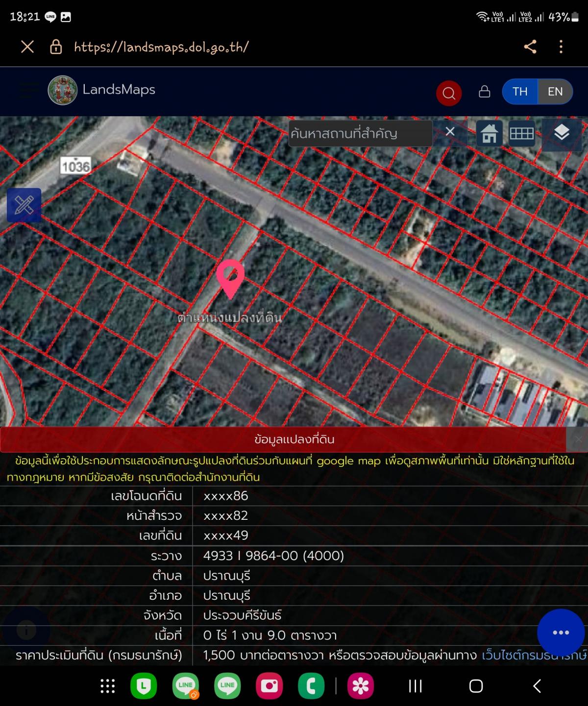Select the measurement ruler and pencil tool
This screenshot has height=706, width=588.
(x=24, y=205)
